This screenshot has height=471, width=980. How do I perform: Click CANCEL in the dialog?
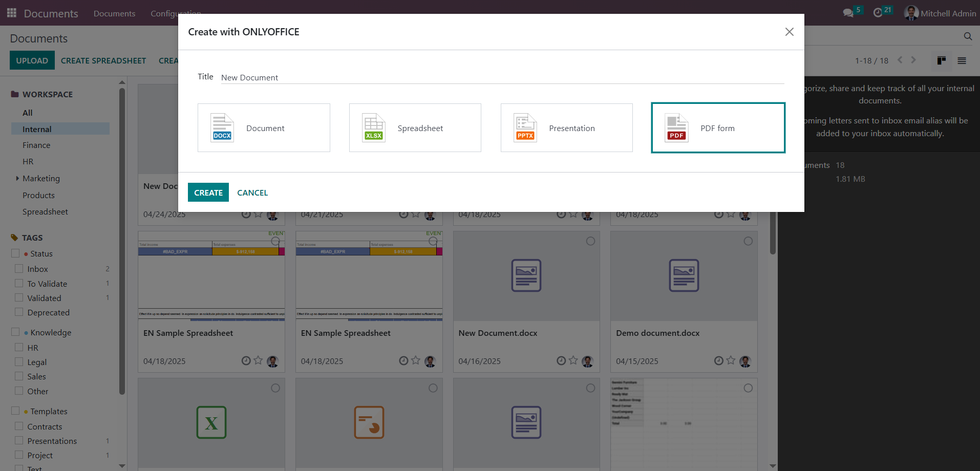tap(252, 192)
